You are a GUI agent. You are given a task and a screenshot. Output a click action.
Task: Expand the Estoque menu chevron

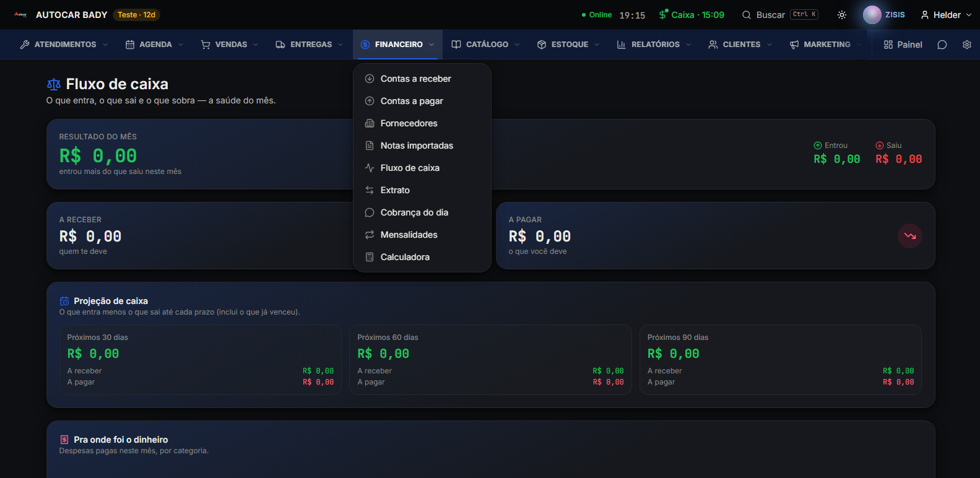click(x=597, y=45)
